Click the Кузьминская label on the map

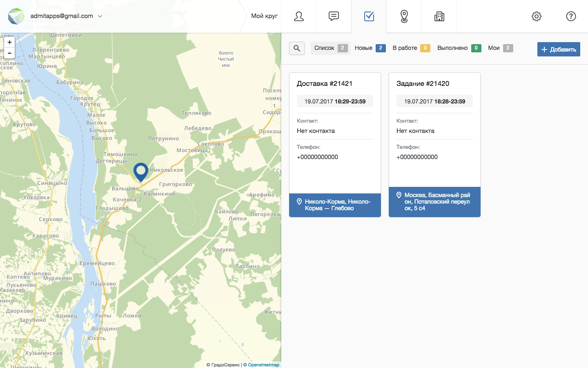pyautogui.click(x=44, y=353)
